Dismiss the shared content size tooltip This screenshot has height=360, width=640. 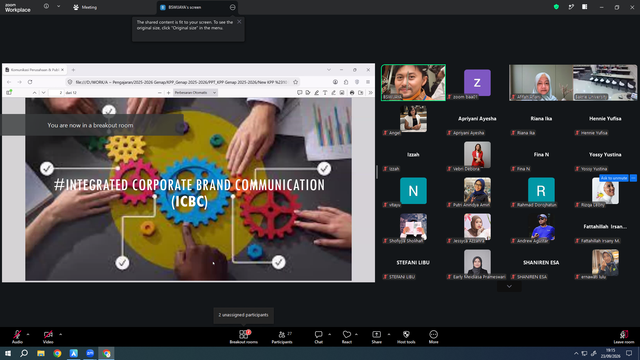(x=239, y=22)
